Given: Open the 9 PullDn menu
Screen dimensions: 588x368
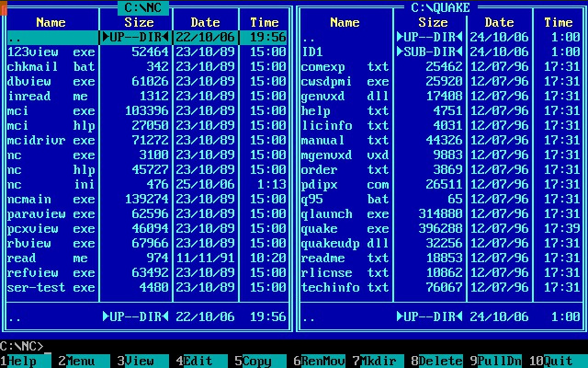Looking at the screenshot, I should point(492,362).
